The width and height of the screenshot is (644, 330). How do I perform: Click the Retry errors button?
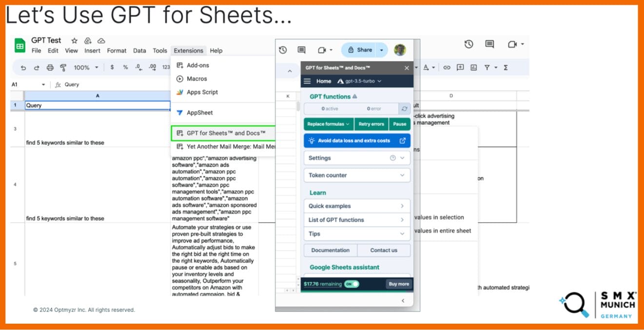click(371, 124)
